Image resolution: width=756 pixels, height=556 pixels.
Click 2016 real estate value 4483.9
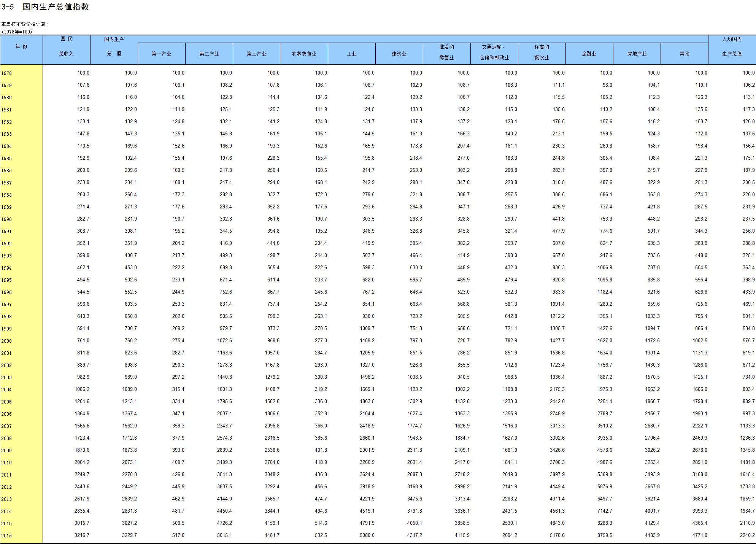pos(652,535)
